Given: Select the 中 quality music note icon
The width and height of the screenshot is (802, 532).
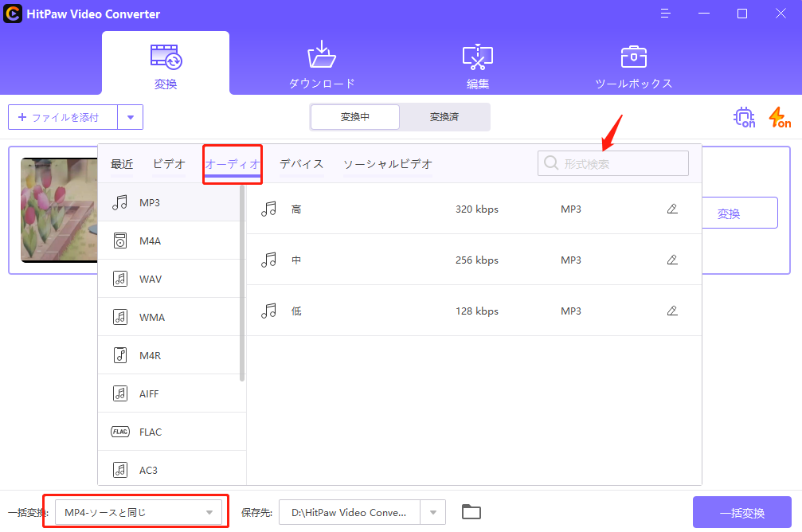Looking at the screenshot, I should tap(268, 260).
